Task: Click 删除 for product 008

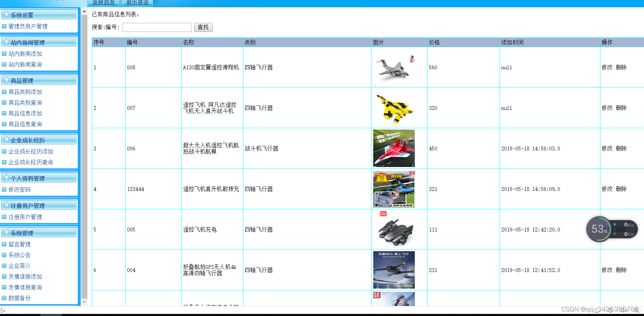Action: (621, 67)
